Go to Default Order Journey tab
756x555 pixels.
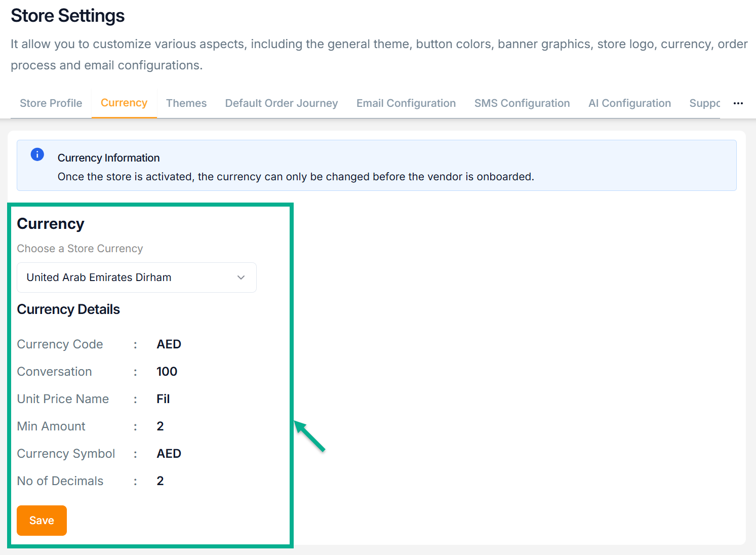281,103
